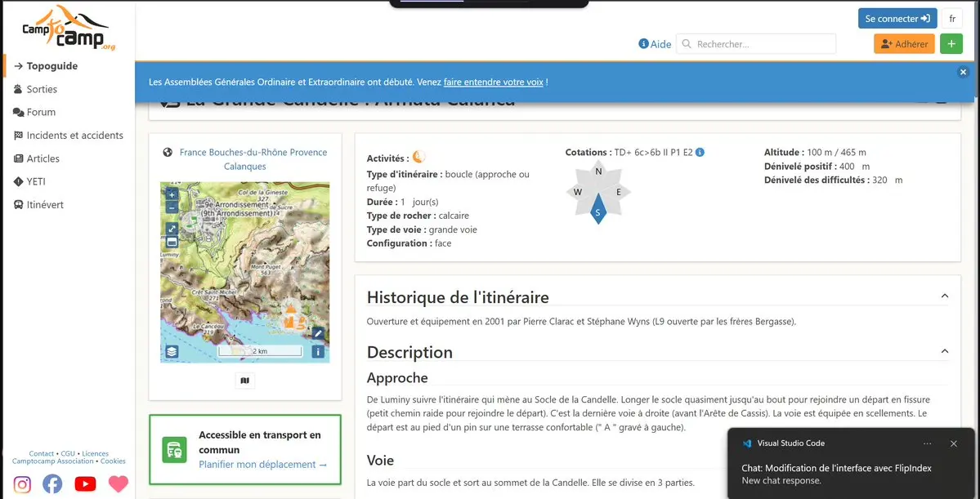Open the map layers selector

pos(172,352)
